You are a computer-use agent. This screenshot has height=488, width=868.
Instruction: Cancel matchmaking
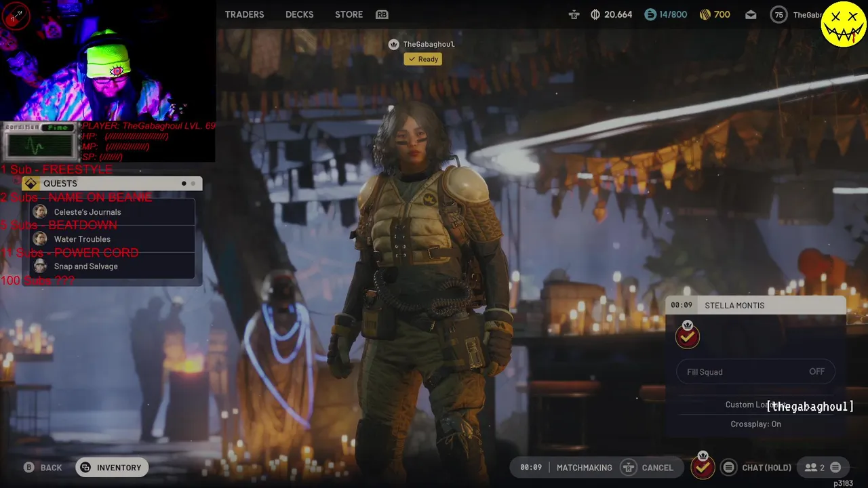click(658, 468)
